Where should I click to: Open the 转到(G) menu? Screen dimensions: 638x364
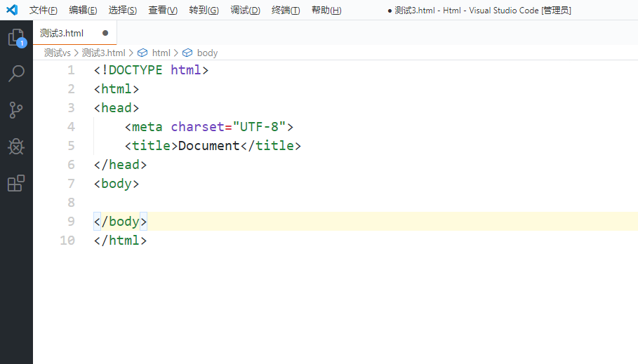coord(204,10)
